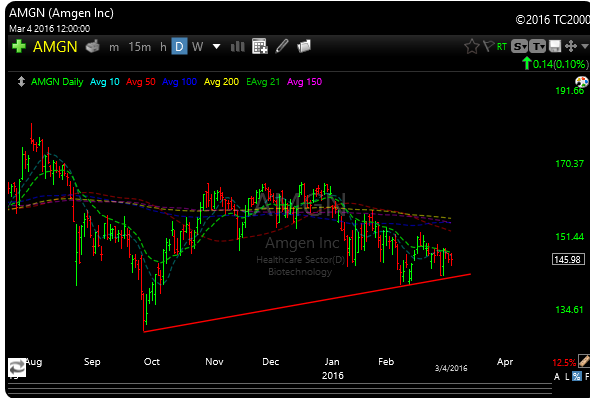Open the bar chart style icon
The image size is (590, 398).
[237, 47]
